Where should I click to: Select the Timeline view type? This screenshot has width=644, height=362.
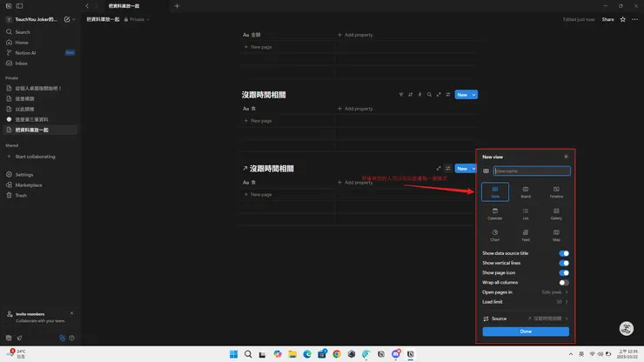556,192
